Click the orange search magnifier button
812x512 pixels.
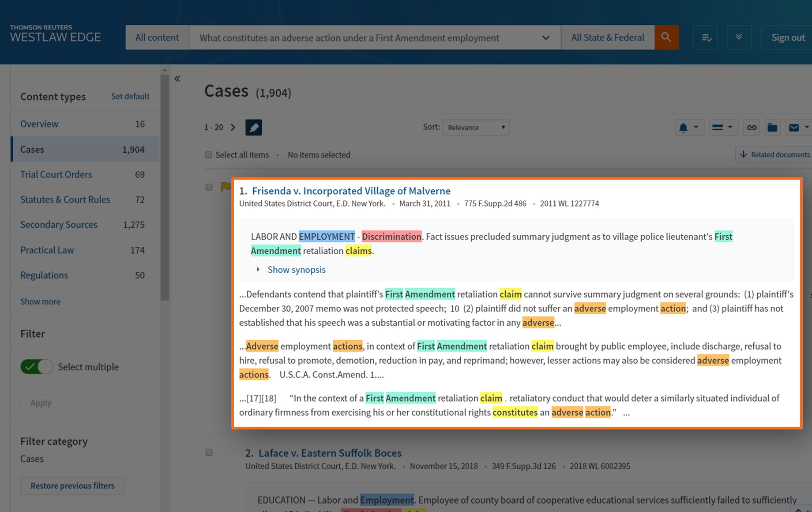pyautogui.click(x=666, y=38)
